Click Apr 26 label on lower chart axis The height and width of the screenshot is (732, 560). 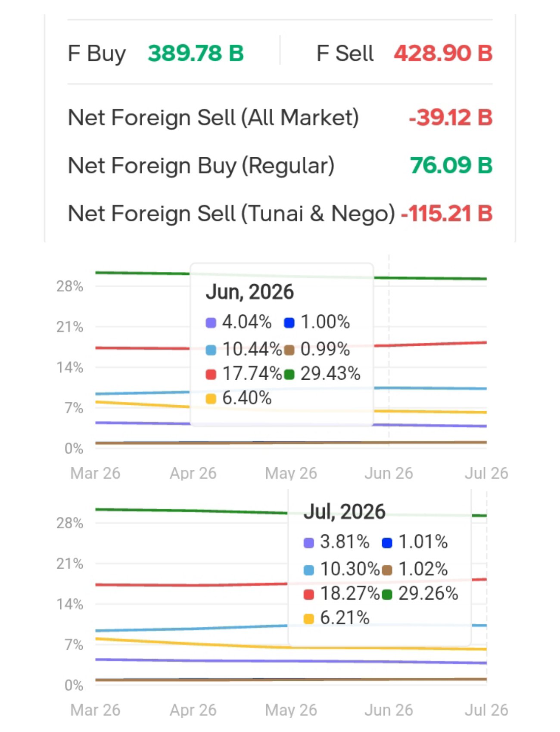pyautogui.click(x=193, y=710)
